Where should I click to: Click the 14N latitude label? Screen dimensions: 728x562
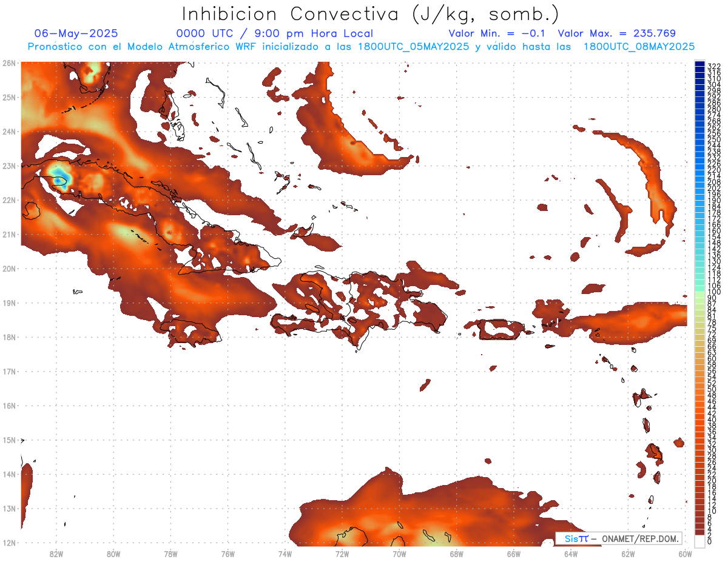pyautogui.click(x=8, y=474)
